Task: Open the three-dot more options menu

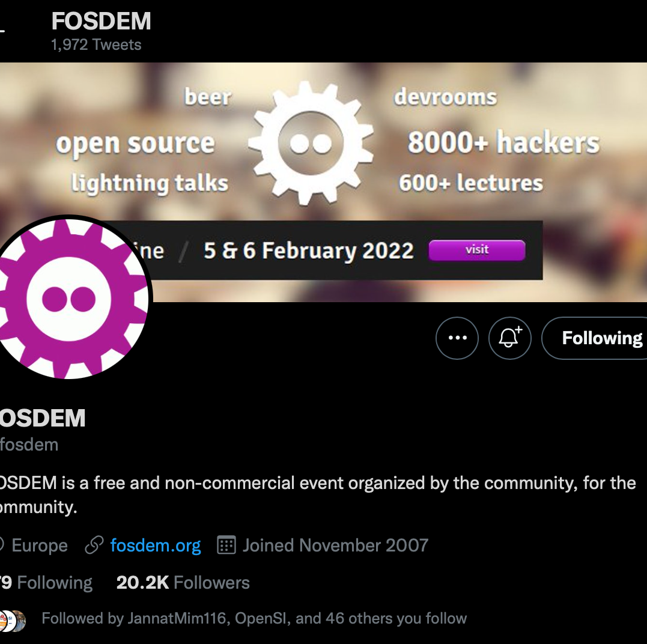Action: click(457, 338)
